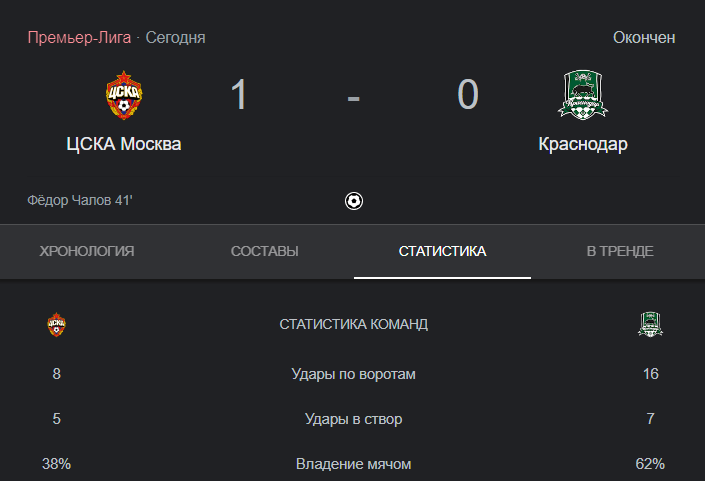Select the Статистика tab

click(442, 251)
